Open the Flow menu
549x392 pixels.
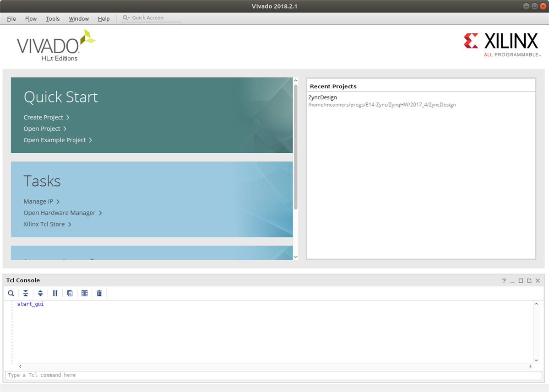pos(31,19)
